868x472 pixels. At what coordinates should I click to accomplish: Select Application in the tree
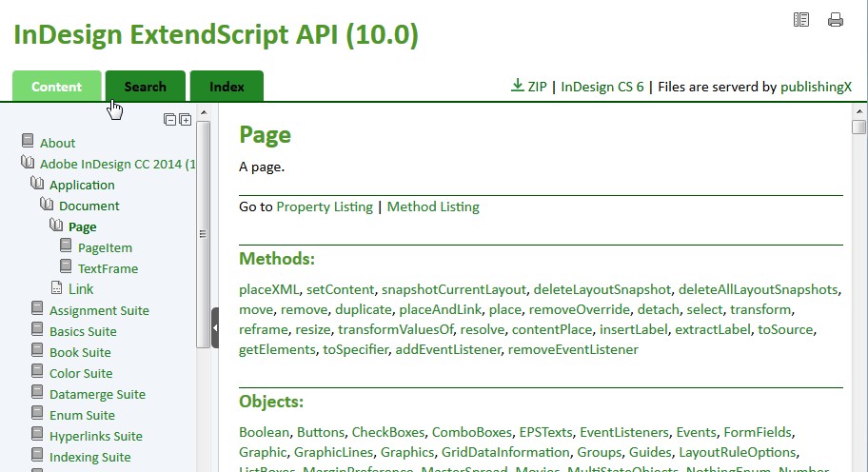(x=82, y=185)
